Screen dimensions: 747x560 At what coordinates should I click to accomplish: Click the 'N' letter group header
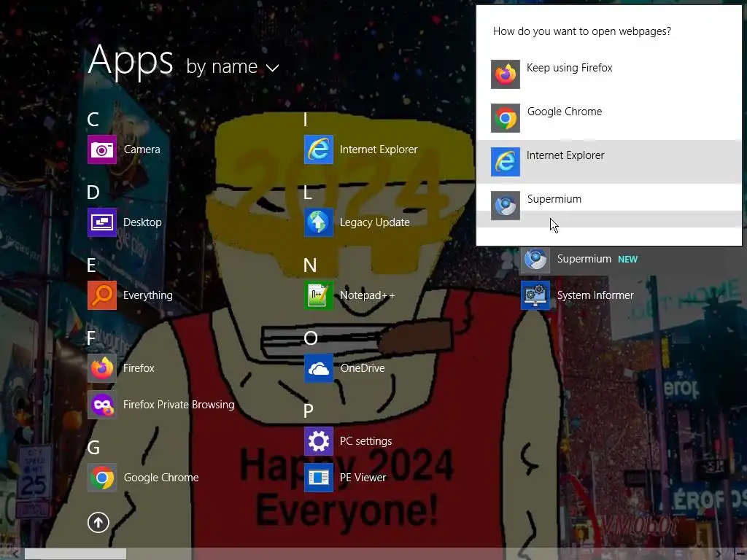[x=310, y=265]
